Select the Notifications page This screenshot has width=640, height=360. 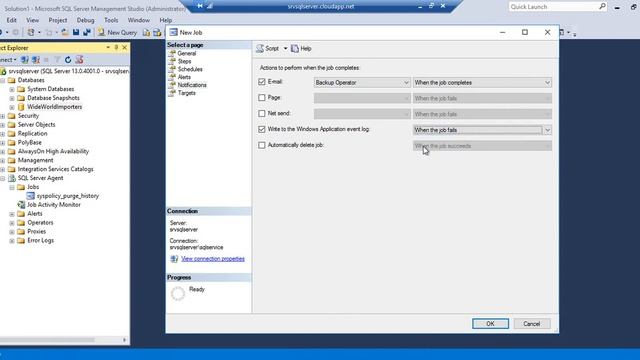pyautogui.click(x=192, y=85)
